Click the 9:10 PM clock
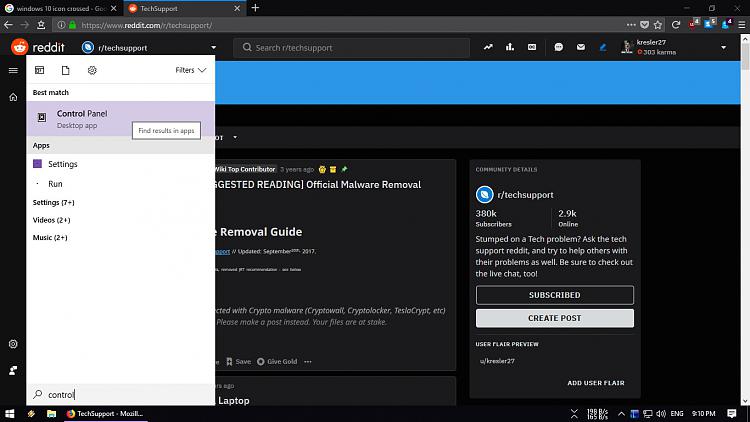The height and width of the screenshot is (422, 750). 704,414
